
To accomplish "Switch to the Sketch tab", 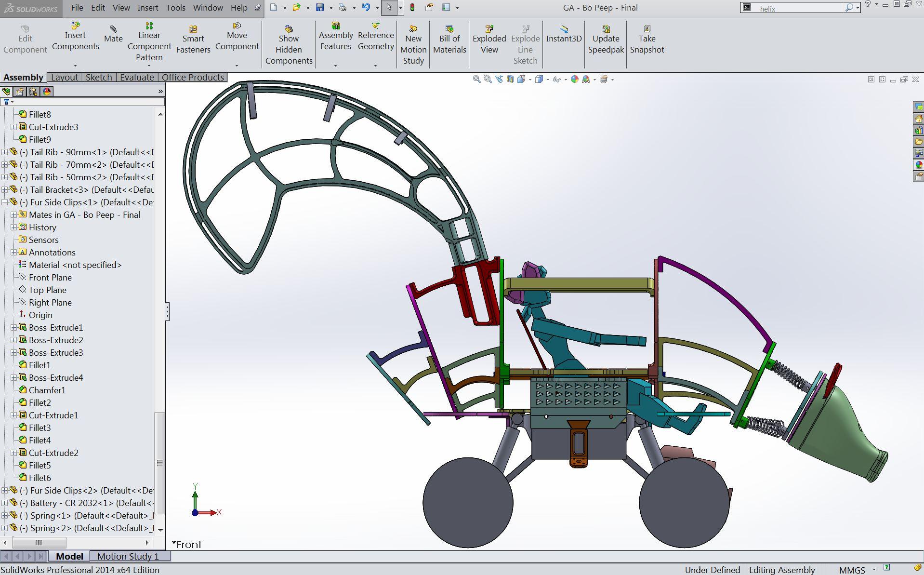I will pos(99,77).
